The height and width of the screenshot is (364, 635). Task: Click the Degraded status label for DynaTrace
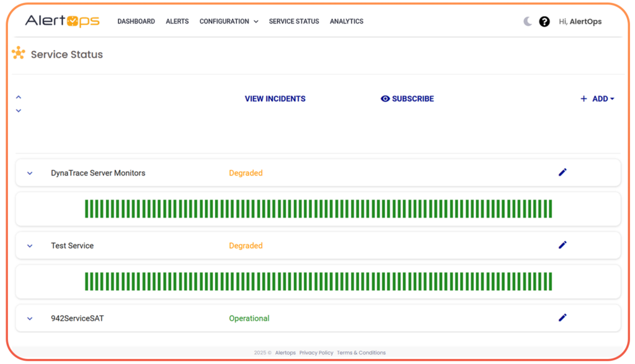pos(246,172)
